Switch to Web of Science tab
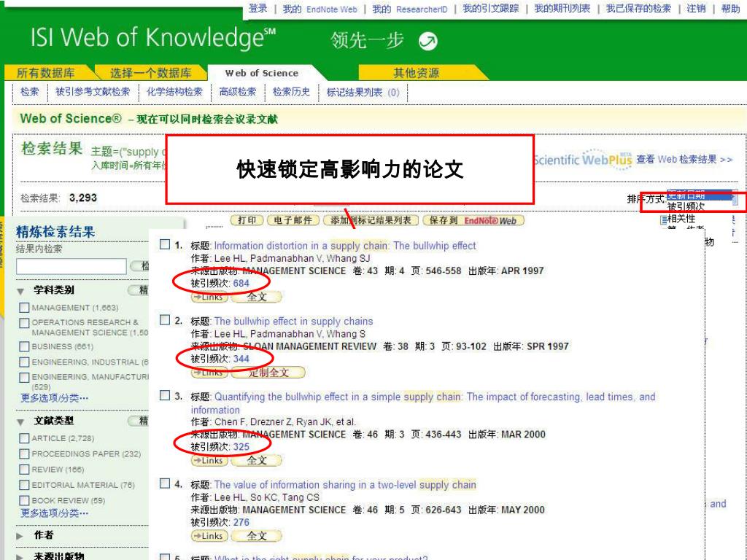747x560 pixels. click(262, 73)
